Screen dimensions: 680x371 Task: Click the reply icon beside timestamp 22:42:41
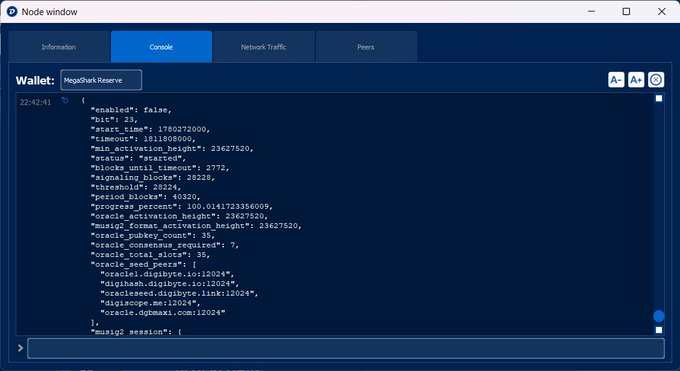(65, 101)
